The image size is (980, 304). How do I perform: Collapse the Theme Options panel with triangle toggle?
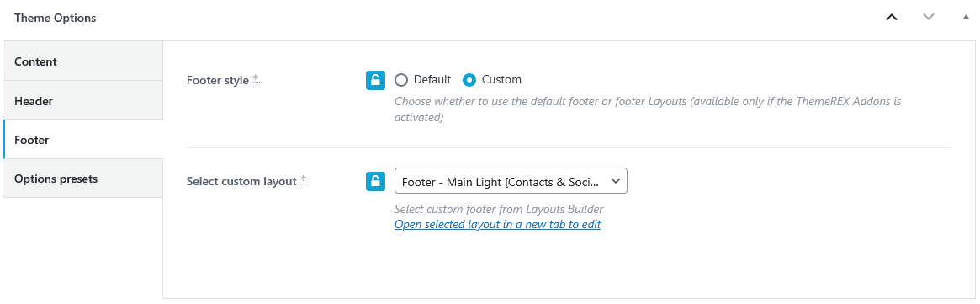(966, 18)
